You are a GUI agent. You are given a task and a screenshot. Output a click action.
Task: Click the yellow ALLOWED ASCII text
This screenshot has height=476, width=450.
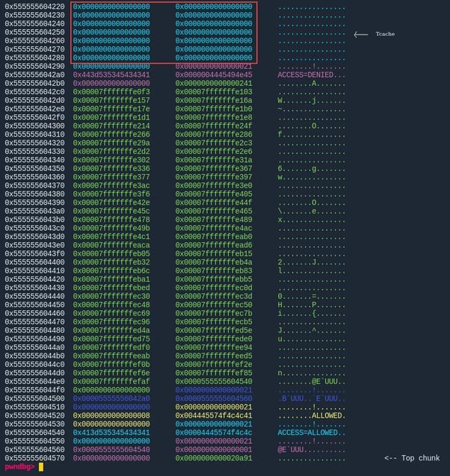(x=327, y=415)
